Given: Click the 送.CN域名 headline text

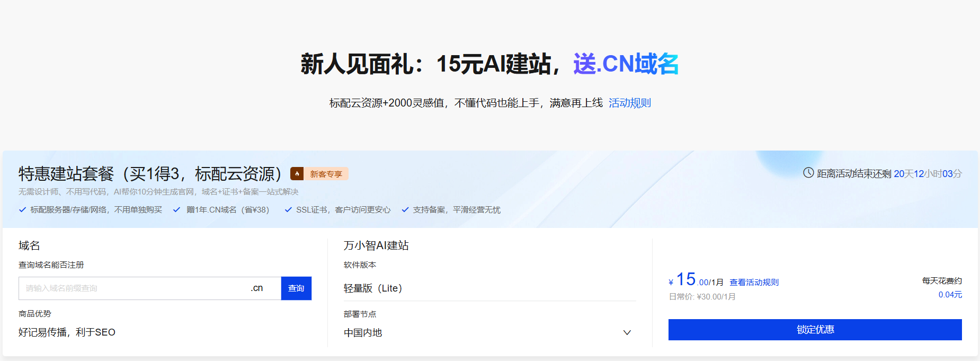Looking at the screenshot, I should pos(626,64).
